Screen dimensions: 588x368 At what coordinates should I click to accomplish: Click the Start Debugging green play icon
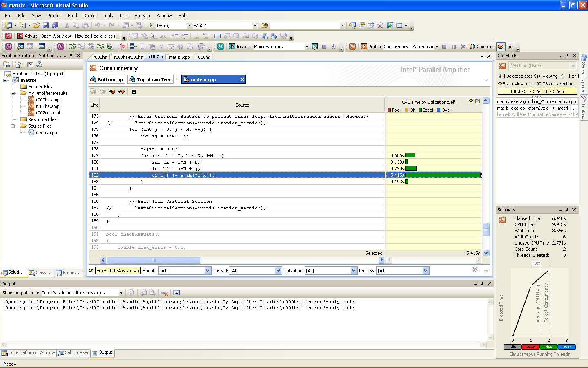pyautogui.click(x=151, y=25)
